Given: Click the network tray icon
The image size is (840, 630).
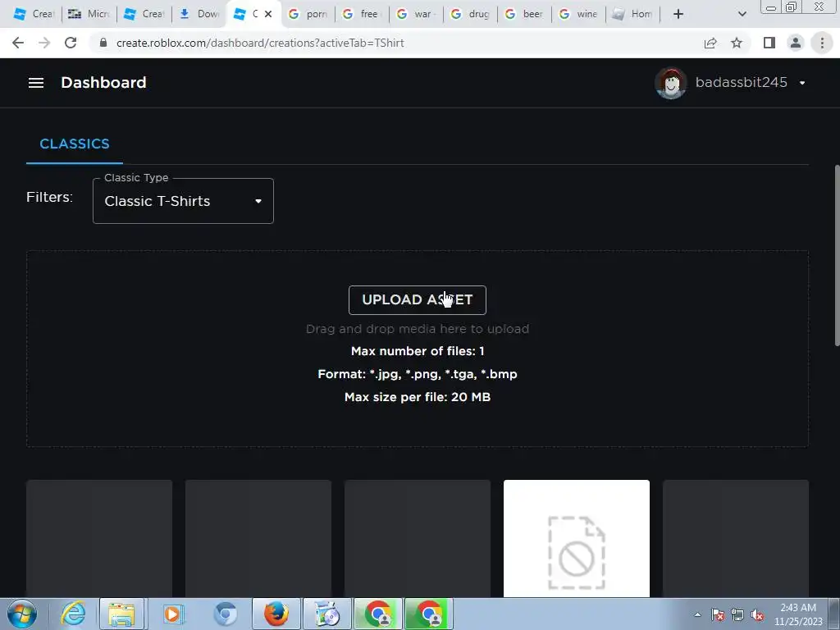Looking at the screenshot, I should [x=737, y=614].
